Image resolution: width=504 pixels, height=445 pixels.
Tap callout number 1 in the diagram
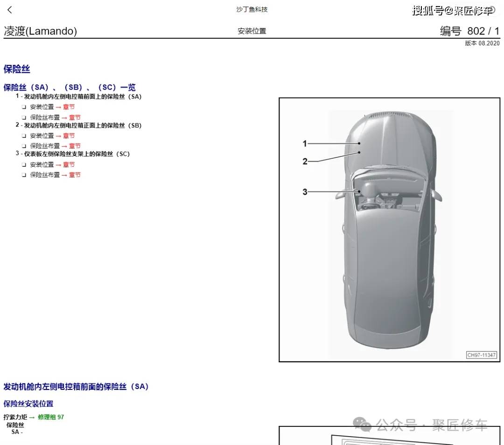point(305,143)
